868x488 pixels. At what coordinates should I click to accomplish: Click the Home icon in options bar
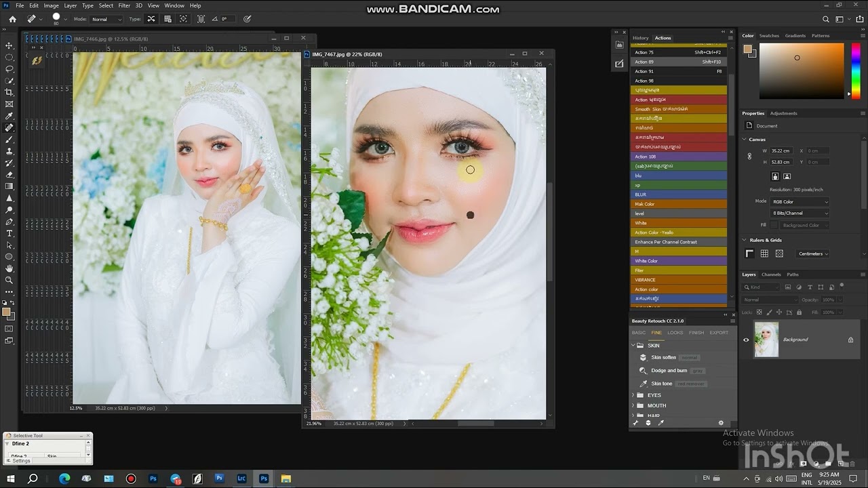coord(12,19)
